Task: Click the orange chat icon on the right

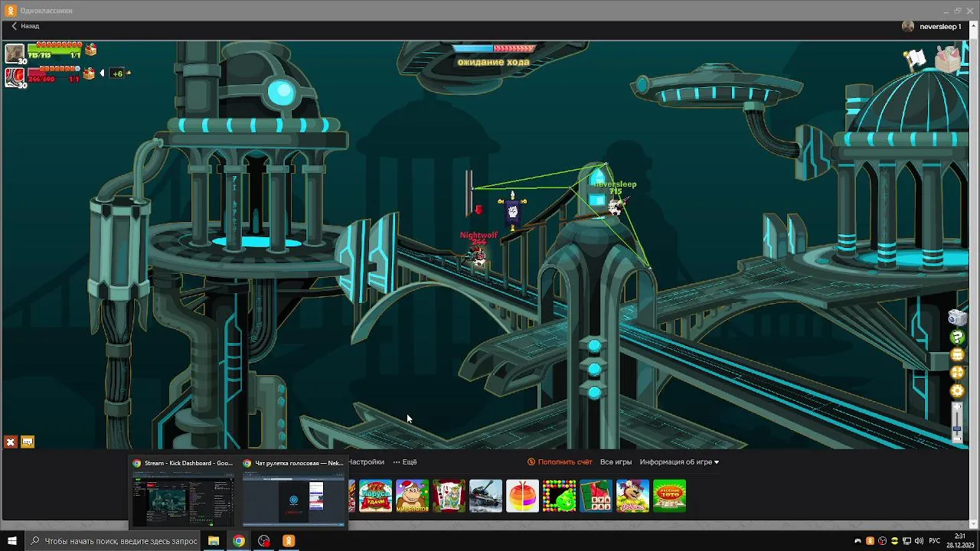Action: coord(957,355)
